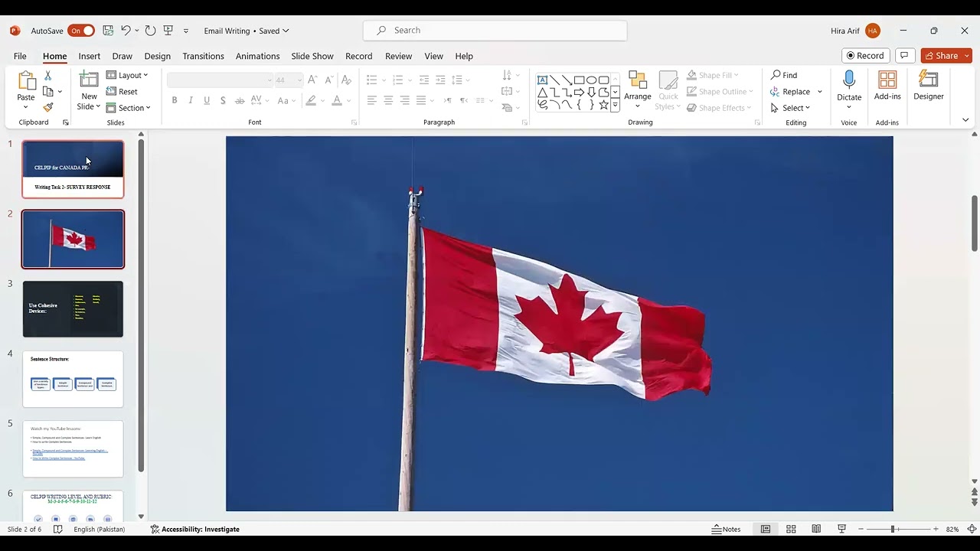Open the Layout dropdown
The image size is (980, 551).
coord(127,75)
